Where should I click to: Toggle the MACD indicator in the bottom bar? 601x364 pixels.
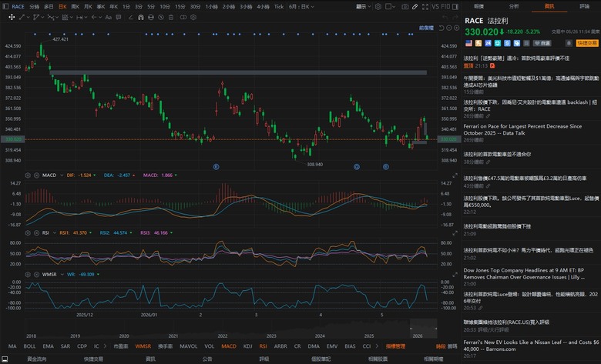pyautogui.click(x=229, y=346)
